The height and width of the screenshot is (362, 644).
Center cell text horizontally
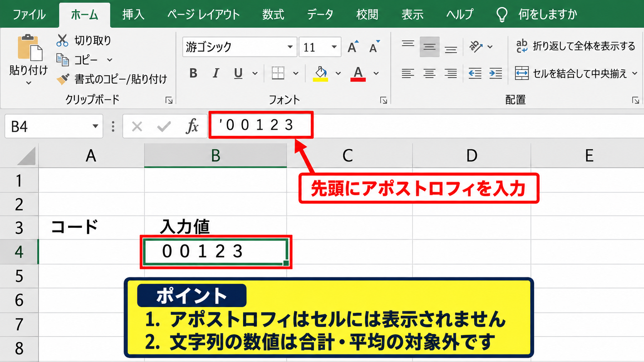click(x=429, y=73)
